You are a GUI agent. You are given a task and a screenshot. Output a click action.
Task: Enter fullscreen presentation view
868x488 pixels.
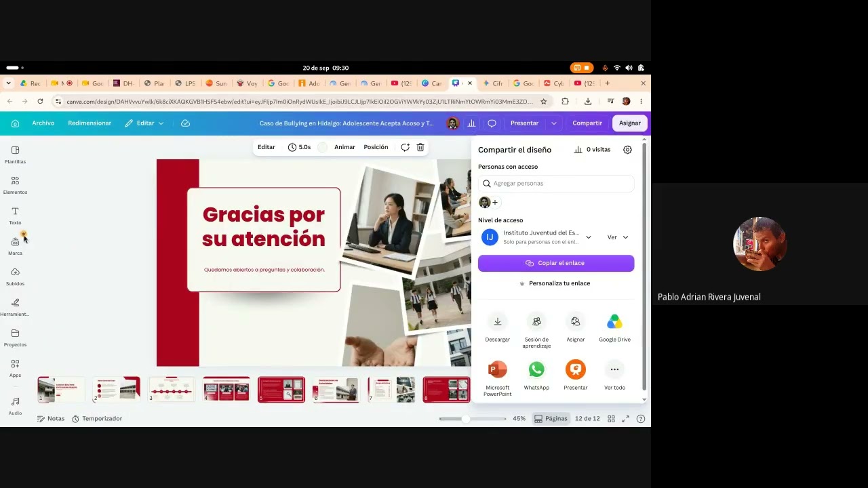tap(625, 419)
